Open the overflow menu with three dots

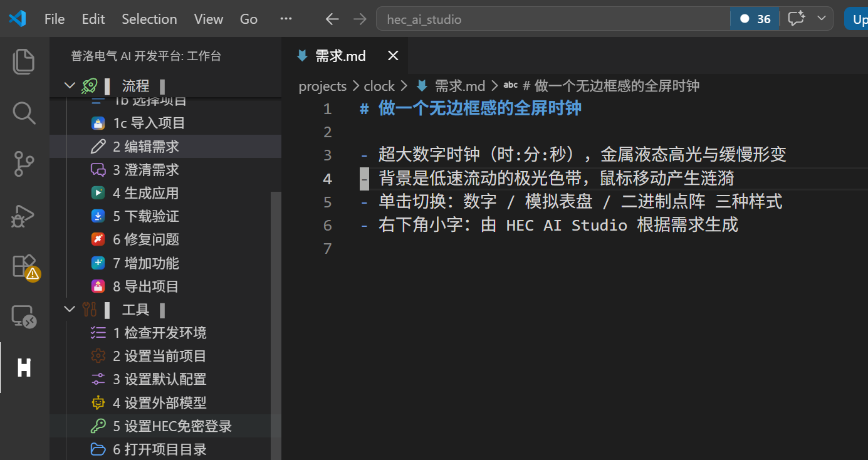(286, 19)
